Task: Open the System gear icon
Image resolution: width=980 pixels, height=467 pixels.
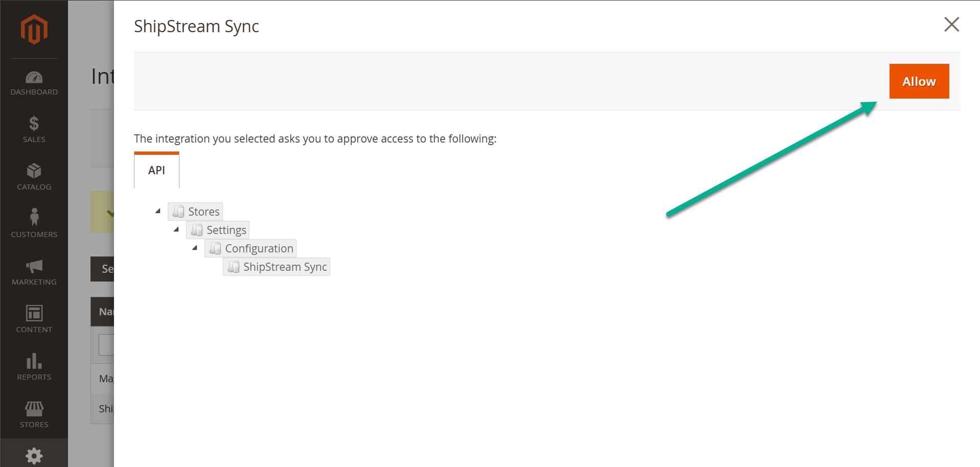Action: 34,455
